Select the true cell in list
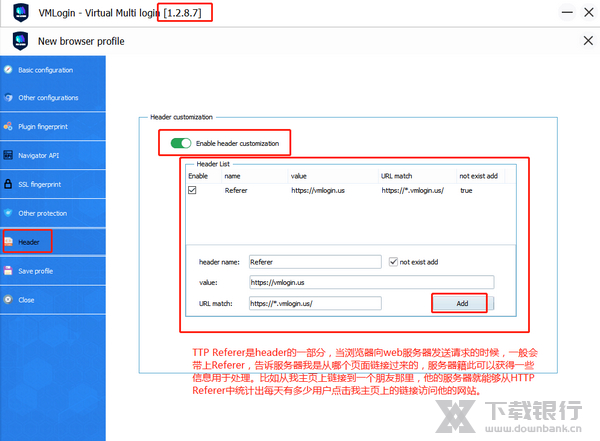The width and height of the screenshot is (600, 441). click(466, 190)
